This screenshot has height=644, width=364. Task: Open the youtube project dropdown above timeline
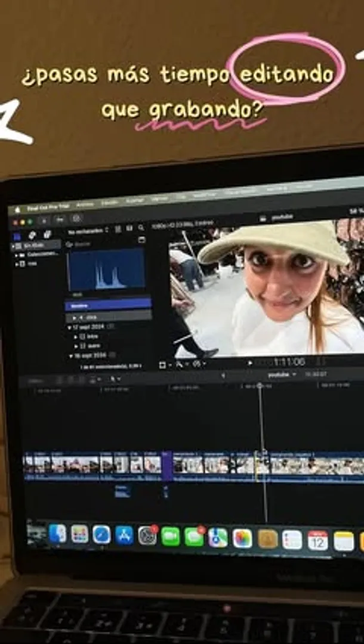point(283,375)
